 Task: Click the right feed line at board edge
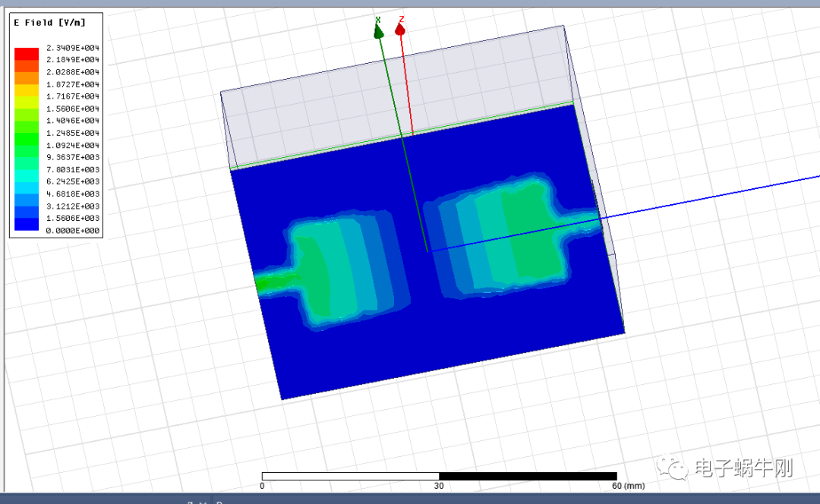click(592, 220)
